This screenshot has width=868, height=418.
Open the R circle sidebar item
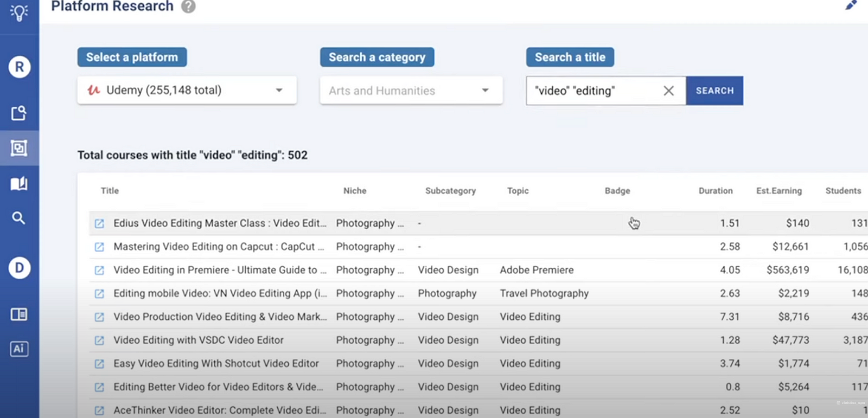click(x=19, y=67)
